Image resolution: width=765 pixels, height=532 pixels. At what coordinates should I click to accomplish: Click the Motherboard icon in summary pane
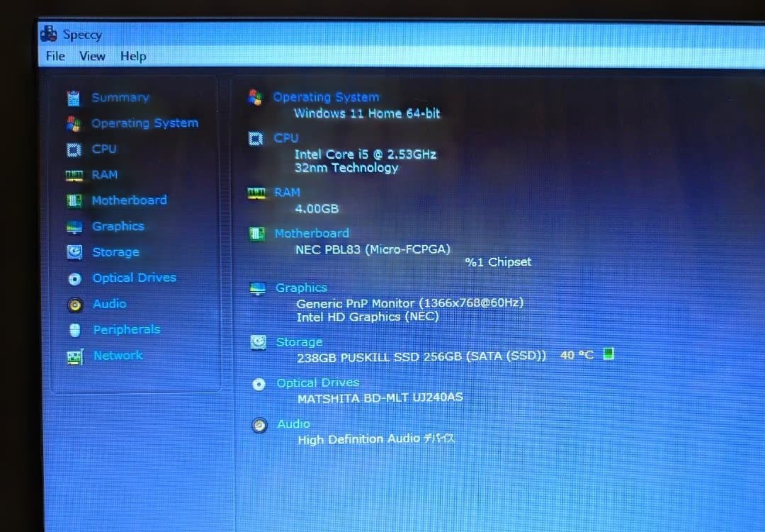(257, 234)
